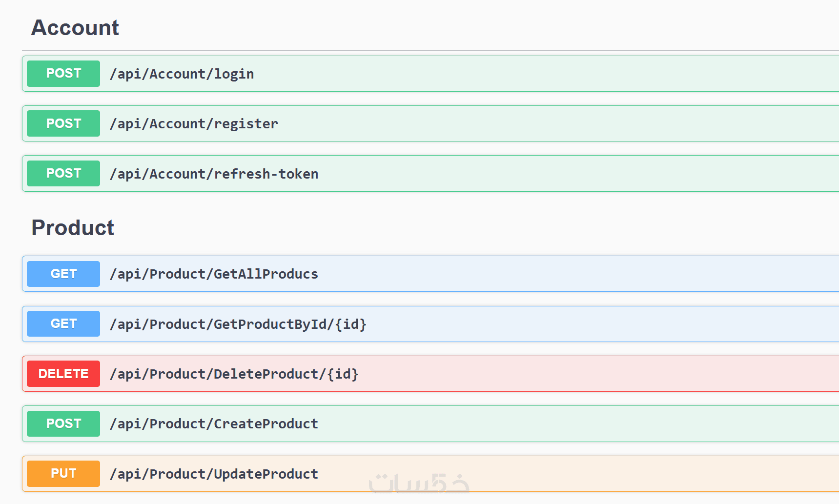This screenshot has height=504, width=839.
Task: Open the /api/Product/DeleteProduct/{id} path
Action: coord(234,374)
